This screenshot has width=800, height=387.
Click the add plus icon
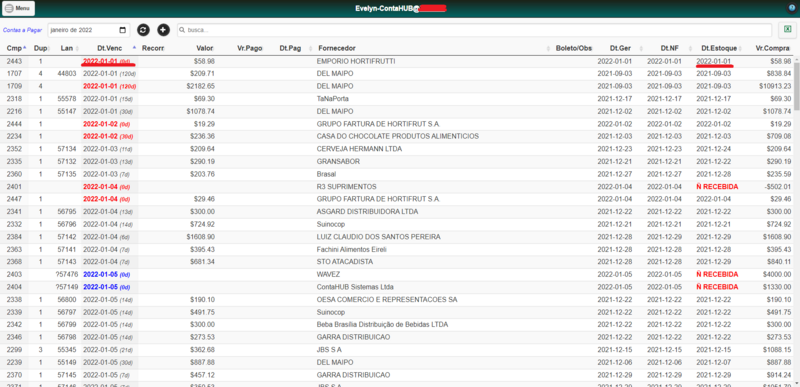[x=163, y=30]
